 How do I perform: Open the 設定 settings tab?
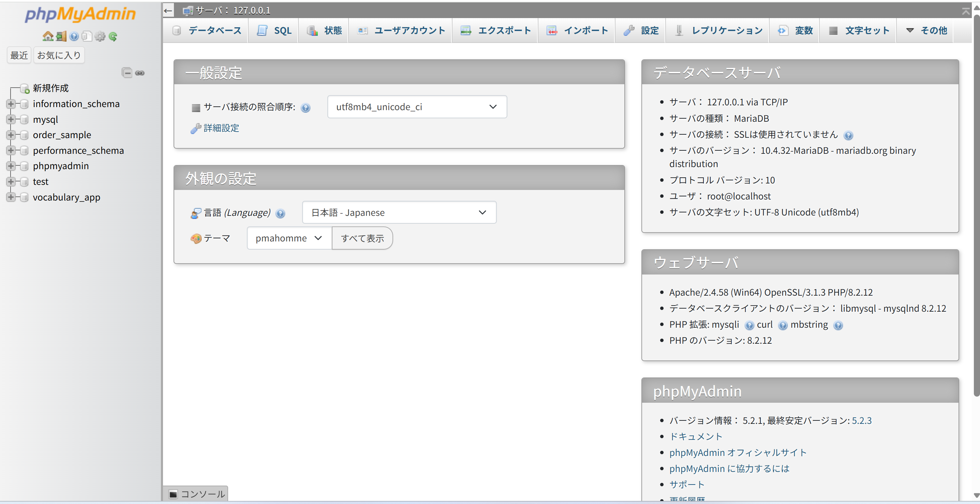pyautogui.click(x=641, y=30)
